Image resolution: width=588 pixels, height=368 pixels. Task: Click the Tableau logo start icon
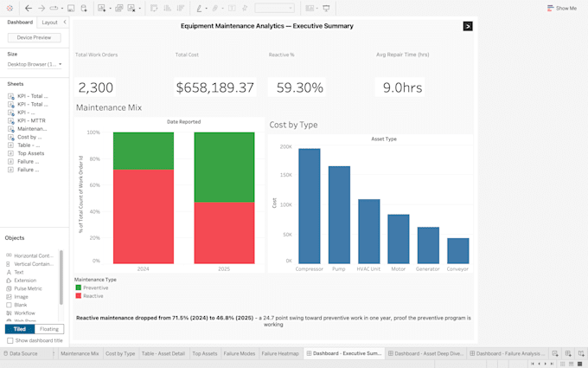(10, 8)
